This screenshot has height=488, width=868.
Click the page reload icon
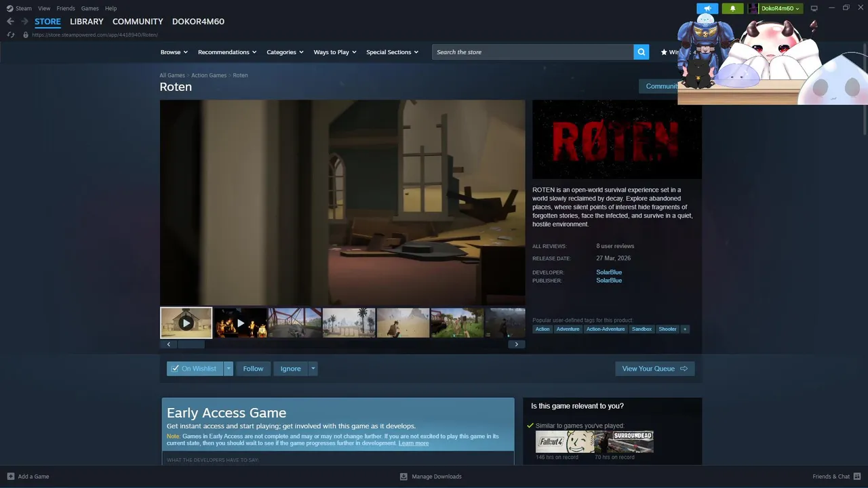(11, 35)
